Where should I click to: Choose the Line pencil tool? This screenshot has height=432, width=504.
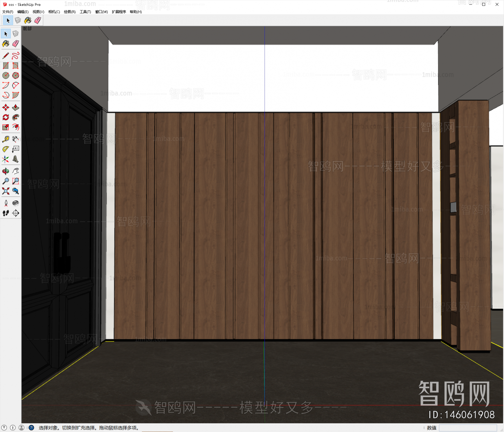coord(6,55)
